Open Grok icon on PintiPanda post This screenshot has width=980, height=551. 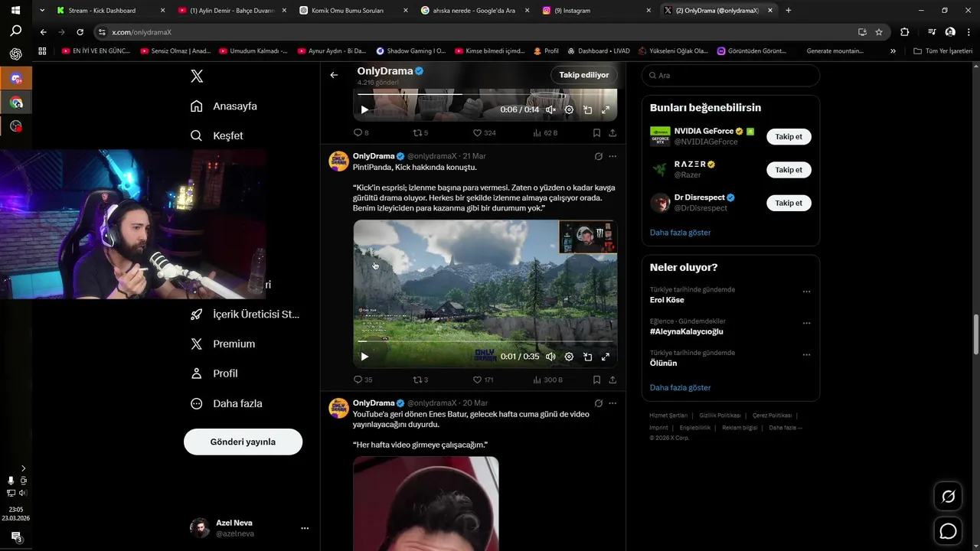[x=598, y=156]
